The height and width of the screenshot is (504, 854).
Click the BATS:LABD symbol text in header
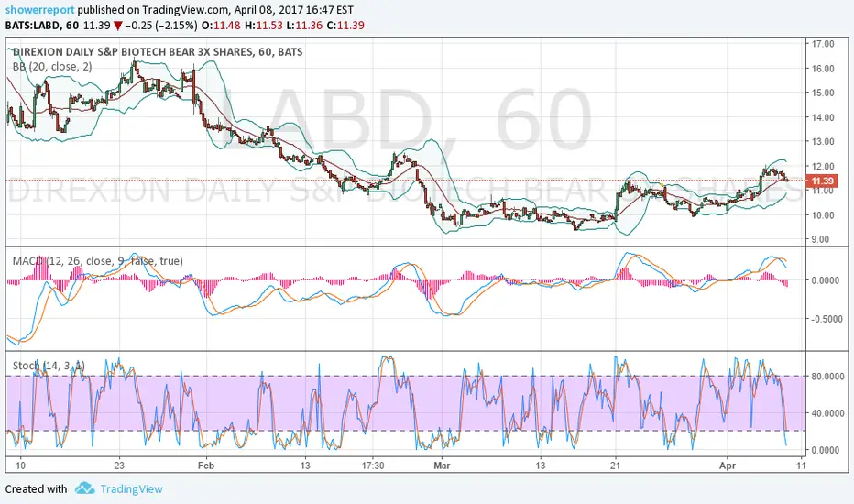pyautogui.click(x=32, y=25)
